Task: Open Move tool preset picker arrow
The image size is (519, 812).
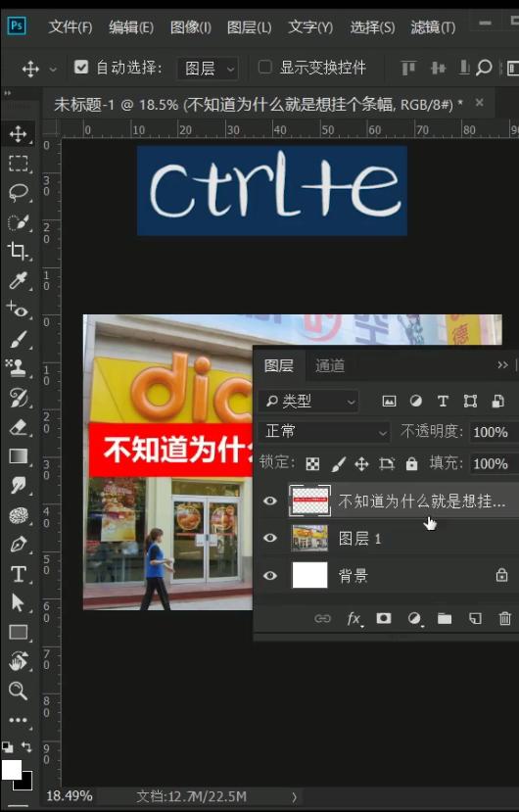Action: [53, 69]
